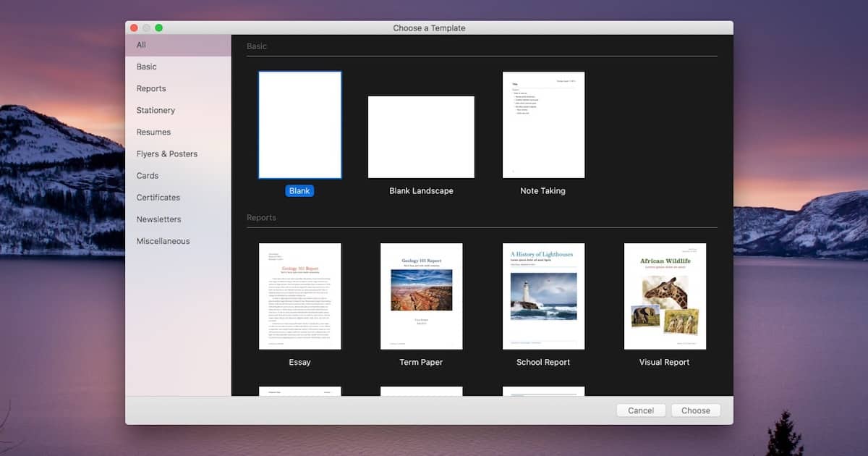The height and width of the screenshot is (456, 868).
Task: Browse the Resumes category
Action: coord(153,132)
